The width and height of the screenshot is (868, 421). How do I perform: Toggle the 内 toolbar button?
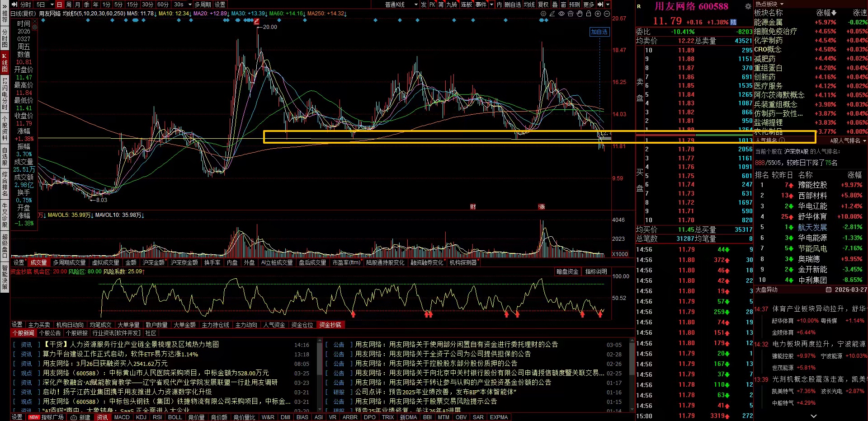pos(499,5)
